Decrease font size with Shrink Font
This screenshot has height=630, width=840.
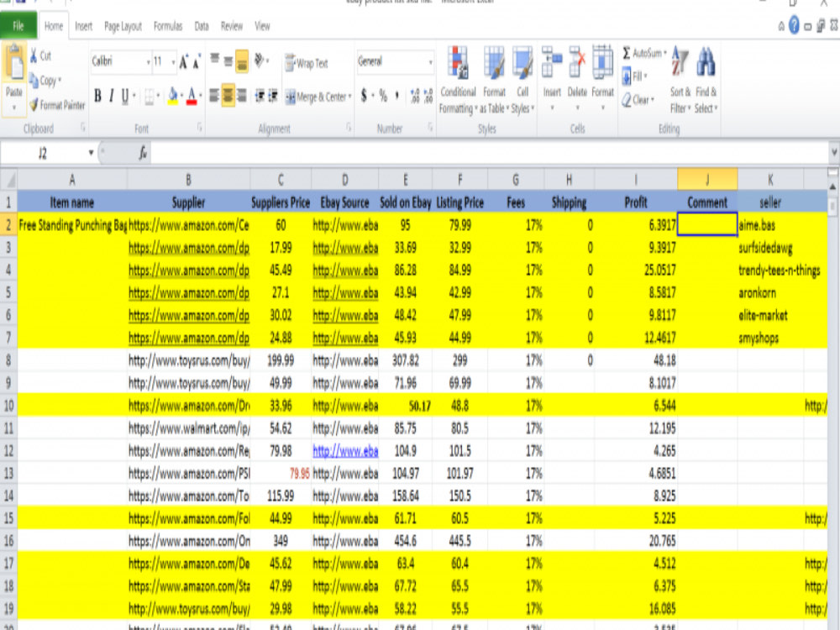coord(197,62)
